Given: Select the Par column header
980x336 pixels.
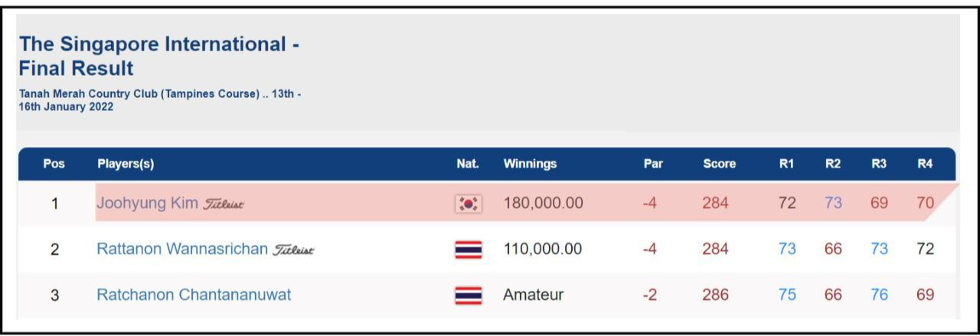Looking at the screenshot, I should coord(653,164).
